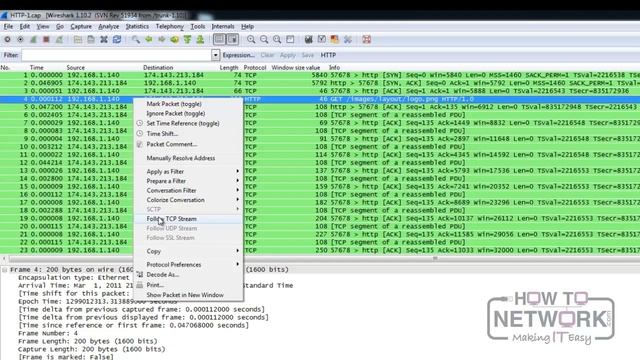Zoom out the packet text
This screenshot has width=640, height=360.
(264, 40)
